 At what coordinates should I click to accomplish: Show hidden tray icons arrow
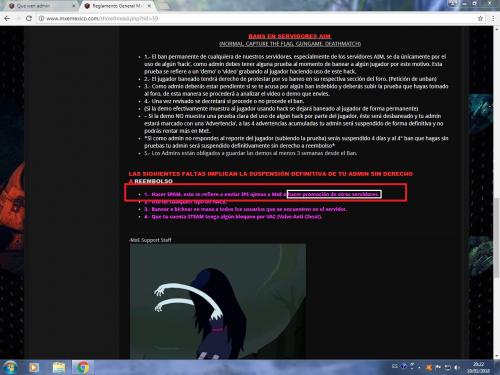click(x=419, y=367)
